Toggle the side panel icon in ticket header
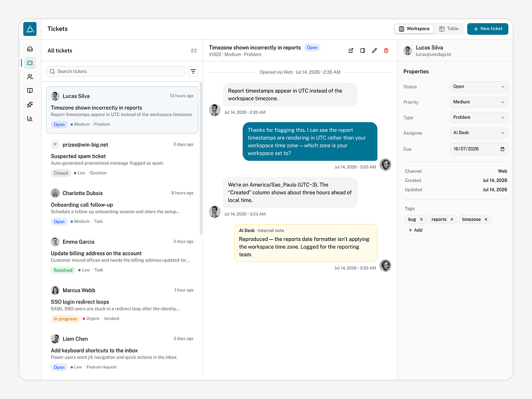This screenshot has height=399, width=532. tap(363, 51)
